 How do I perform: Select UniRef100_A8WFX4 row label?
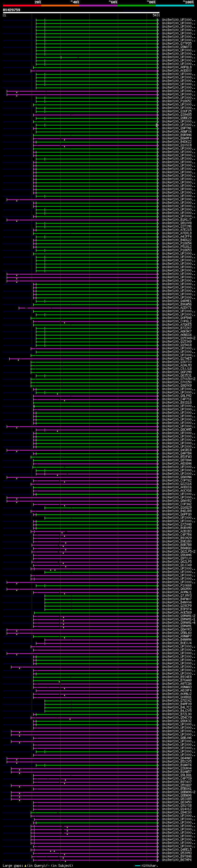point(177,132)
